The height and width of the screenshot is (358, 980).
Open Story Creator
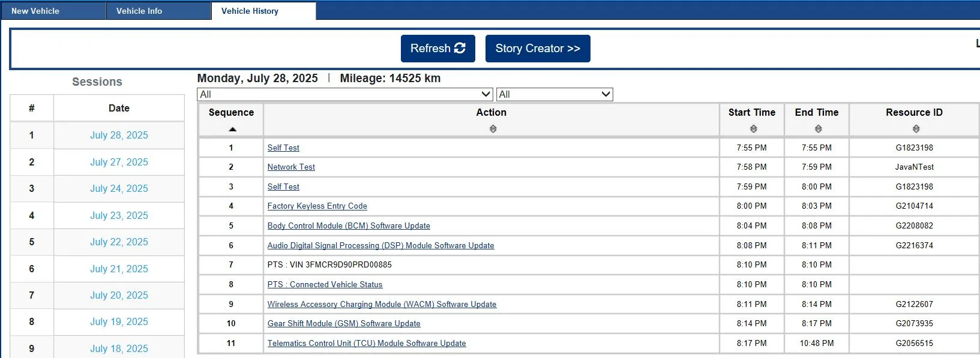[x=538, y=49]
